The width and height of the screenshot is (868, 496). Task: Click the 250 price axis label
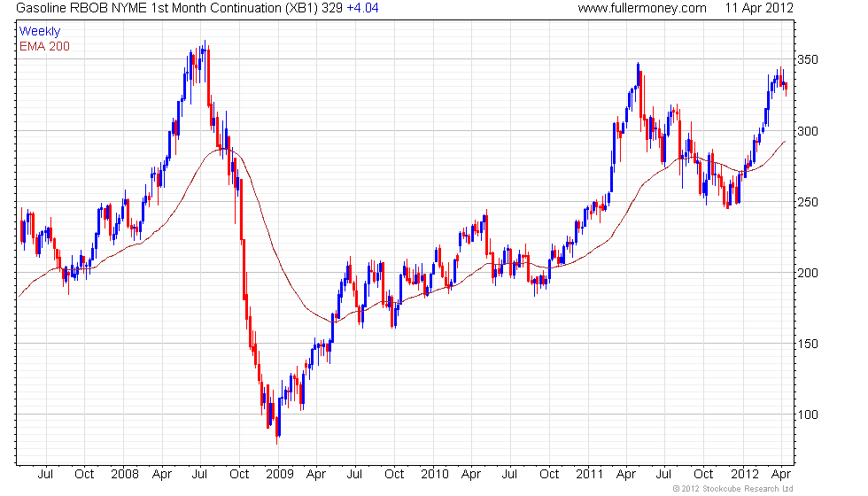click(x=807, y=202)
